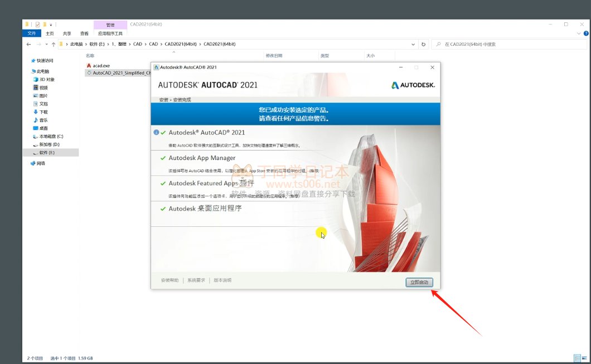591x364 pixels.
Task: Click 软件 (E:) in the address breadcrumb
Action: [x=97, y=44]
